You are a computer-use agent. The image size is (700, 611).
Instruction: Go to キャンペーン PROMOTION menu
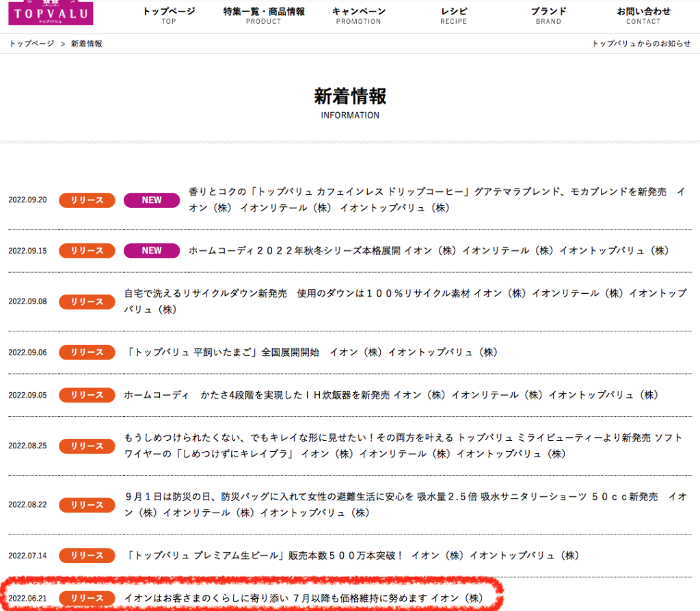358,16
